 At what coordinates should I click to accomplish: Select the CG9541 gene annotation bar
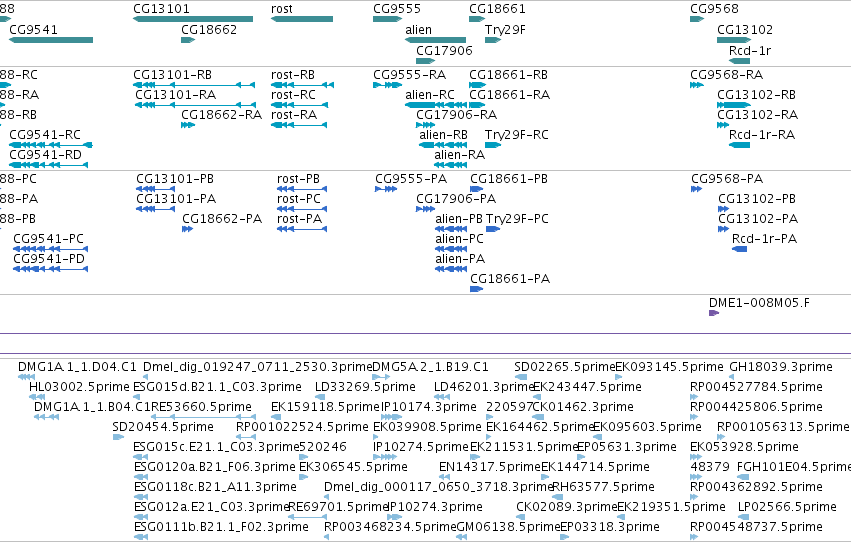(51, 40)
